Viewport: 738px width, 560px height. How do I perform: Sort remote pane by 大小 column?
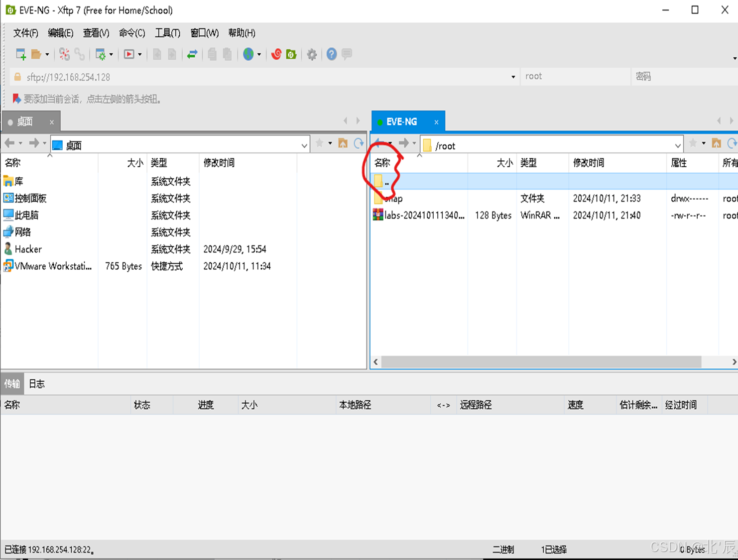click(x=492, y=163)
